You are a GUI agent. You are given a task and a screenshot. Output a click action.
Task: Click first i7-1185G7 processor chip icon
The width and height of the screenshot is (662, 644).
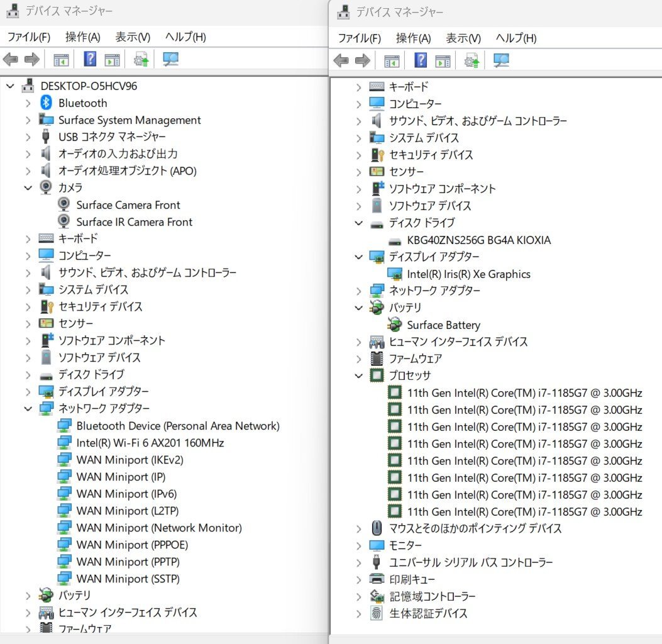[x=395, y=392]
